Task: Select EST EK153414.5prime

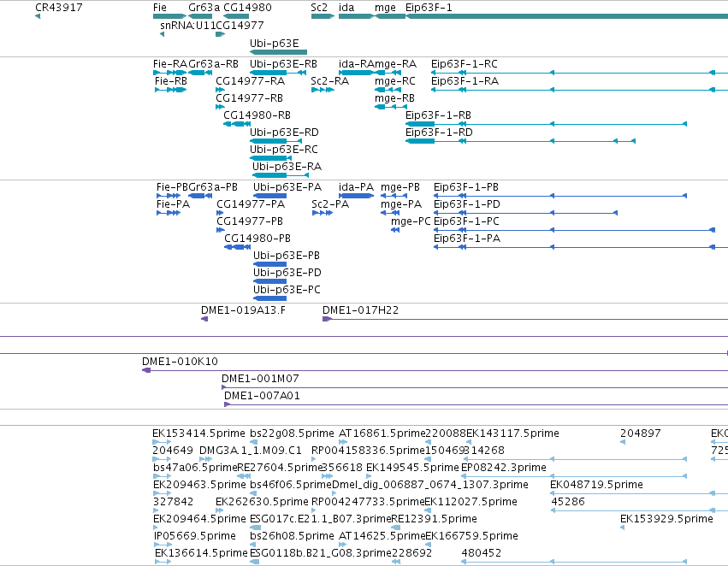Action: pyautogui.click(x=198, y=433)
